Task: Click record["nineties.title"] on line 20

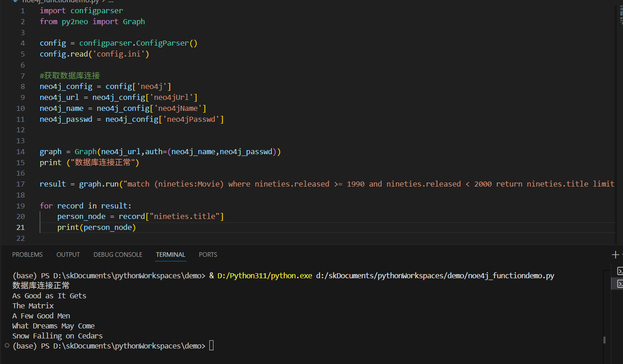Action: pyautogui.click(x=171, y=216)
